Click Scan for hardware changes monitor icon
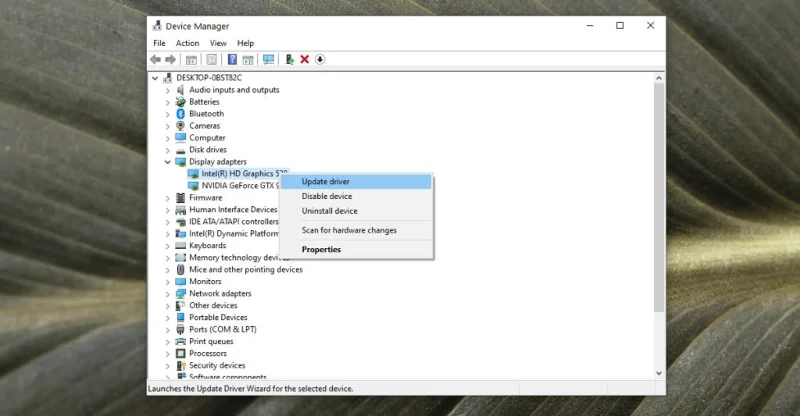 pyautogui.click(x=268, y=60)
